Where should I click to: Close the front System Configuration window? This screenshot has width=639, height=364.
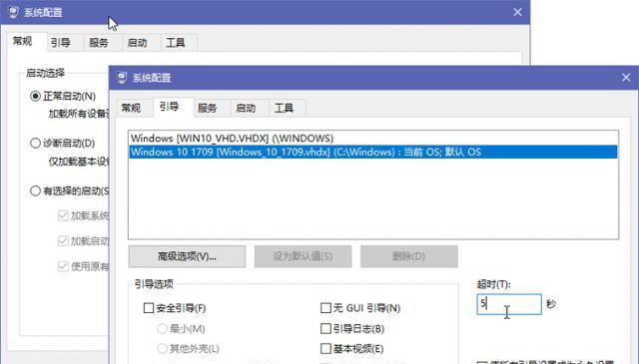(626, 78)
